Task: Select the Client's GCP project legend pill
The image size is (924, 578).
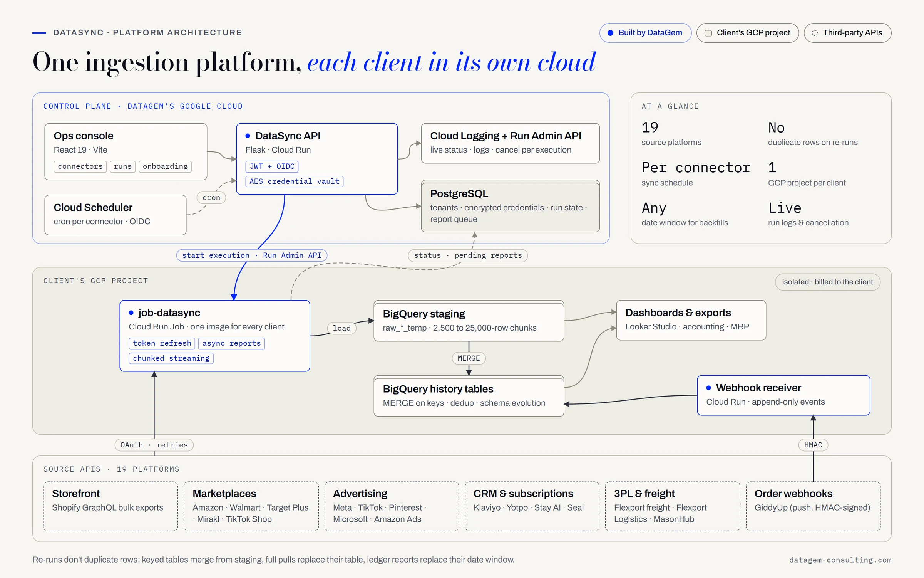Action: pos(748,33)
